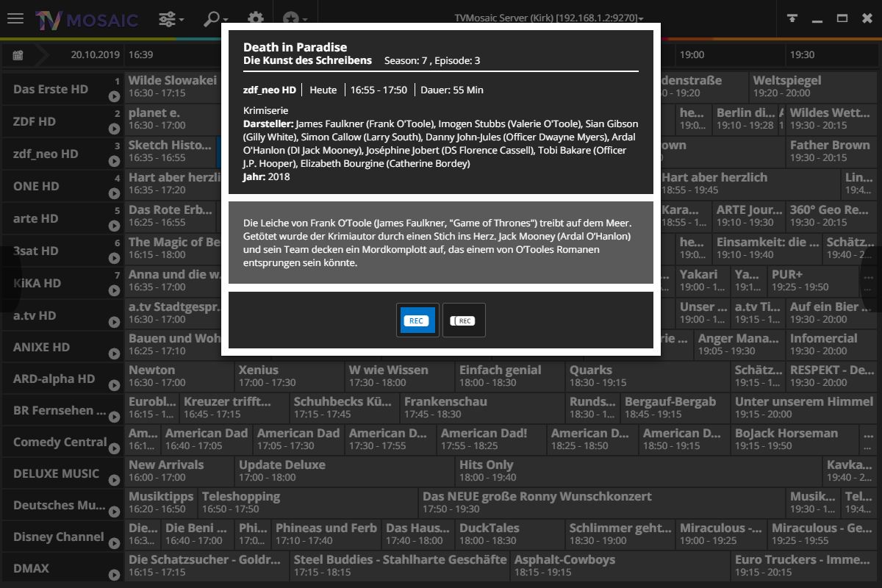This screenshot has height=588, width=882.
Task: Play the Disney Channel stream
Action: coord(114,544)
